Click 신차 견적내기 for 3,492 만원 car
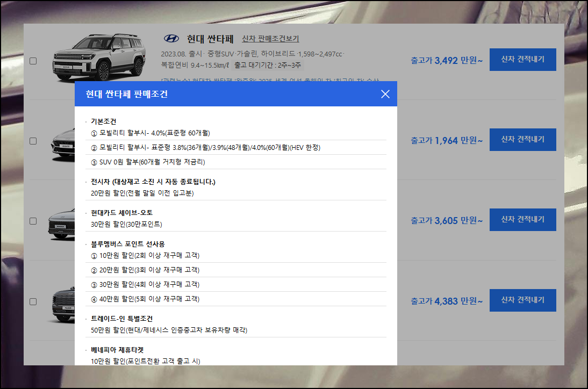The width and height of the screenshot is (588, 389). [523, 60]
